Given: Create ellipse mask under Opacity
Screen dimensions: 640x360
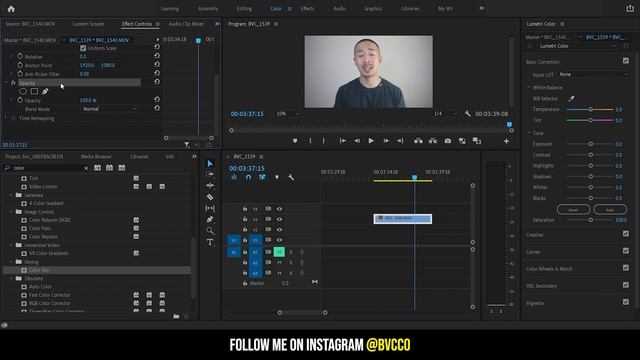Looking at the screenshot, I should point(23,91).
